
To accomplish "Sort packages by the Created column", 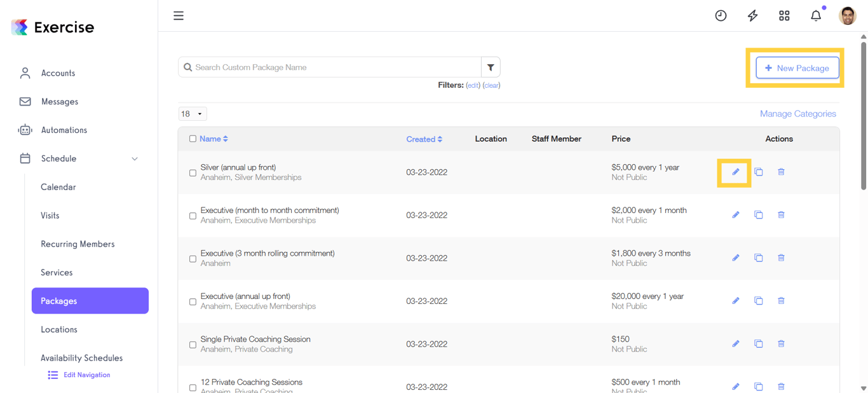I will (x=424, y=139).
